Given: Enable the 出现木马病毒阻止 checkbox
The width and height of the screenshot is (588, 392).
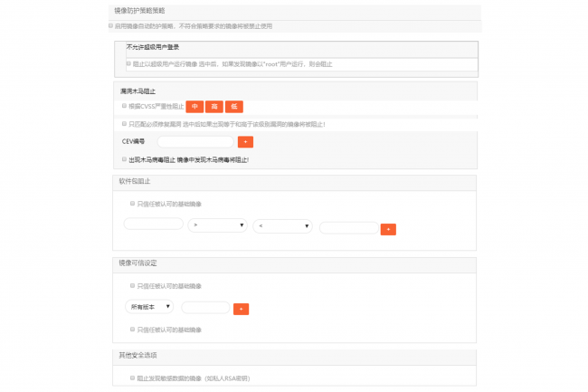Looking at the screenshot, I should point(124,159).
